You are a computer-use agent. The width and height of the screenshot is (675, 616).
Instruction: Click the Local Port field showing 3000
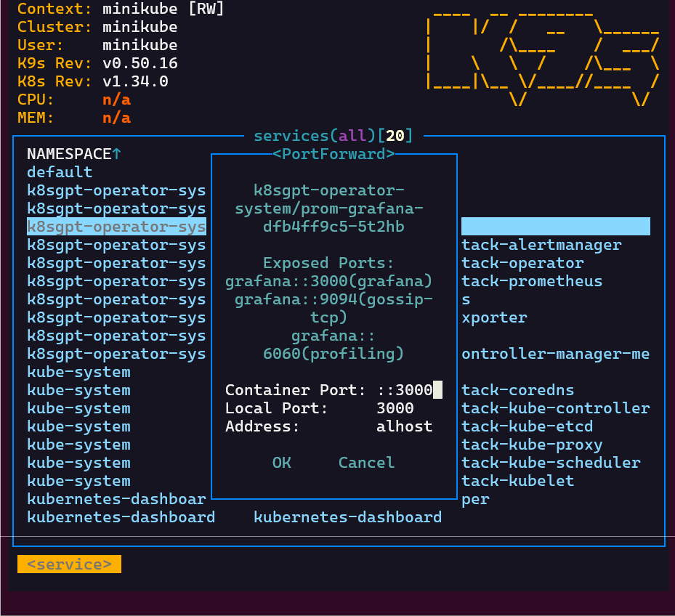[395, 408]
